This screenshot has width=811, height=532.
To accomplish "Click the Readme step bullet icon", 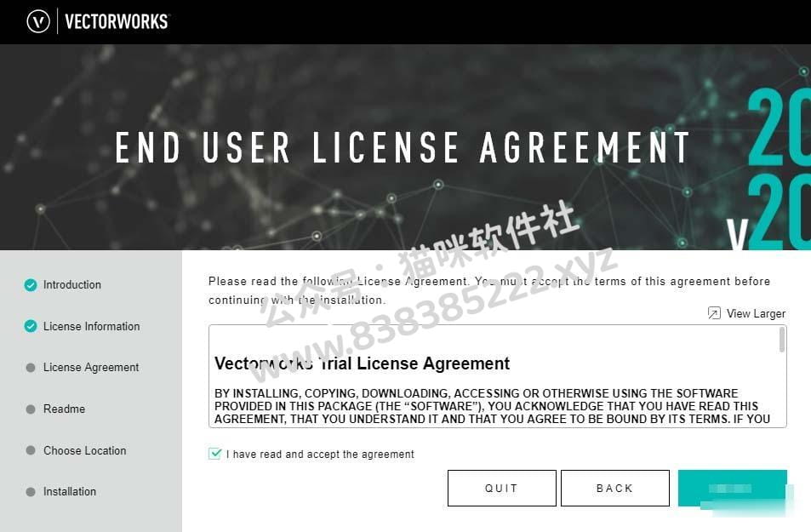I will point(31,409).
